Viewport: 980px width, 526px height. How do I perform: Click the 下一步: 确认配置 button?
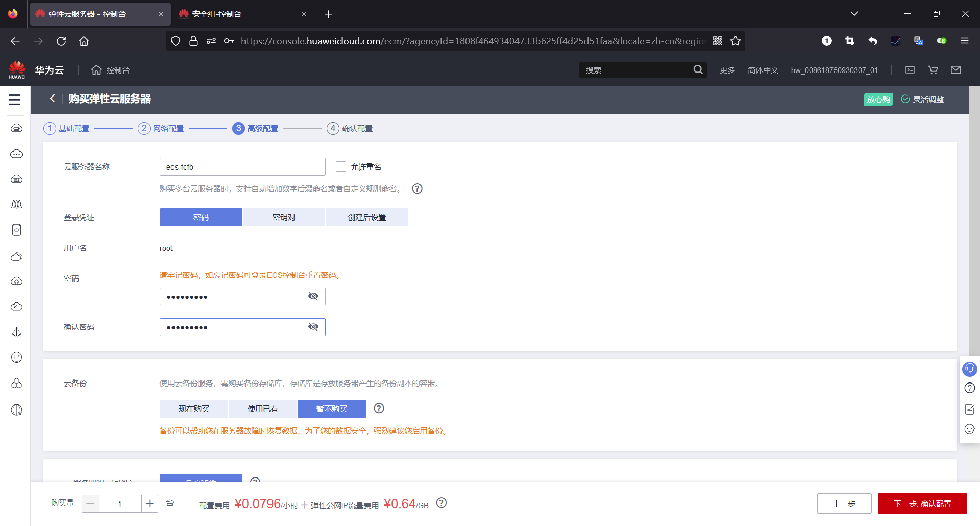coord(922,503)
